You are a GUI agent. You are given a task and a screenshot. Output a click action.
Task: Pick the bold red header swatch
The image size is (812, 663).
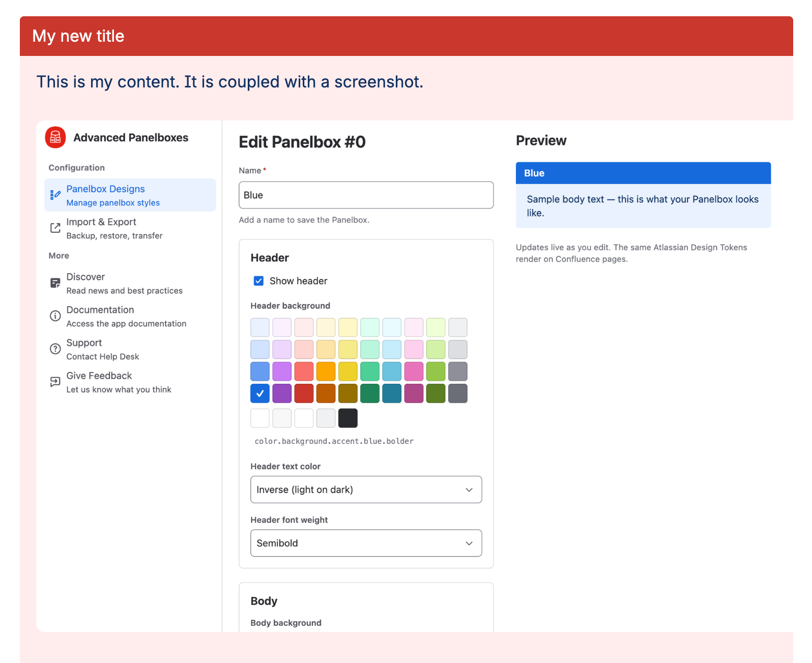click(304, 394)
